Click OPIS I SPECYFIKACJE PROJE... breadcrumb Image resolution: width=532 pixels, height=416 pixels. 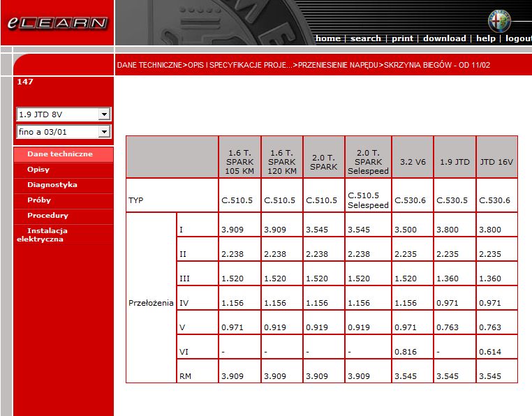tap(240, 65)
